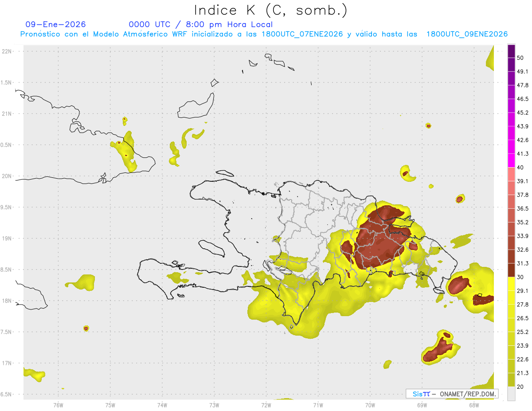The height and width of the screenshot is (411, 532).
Task: Click the "0000 UTC / 8:00 pm Hora Local" time text
Action: tap(201, 24)
